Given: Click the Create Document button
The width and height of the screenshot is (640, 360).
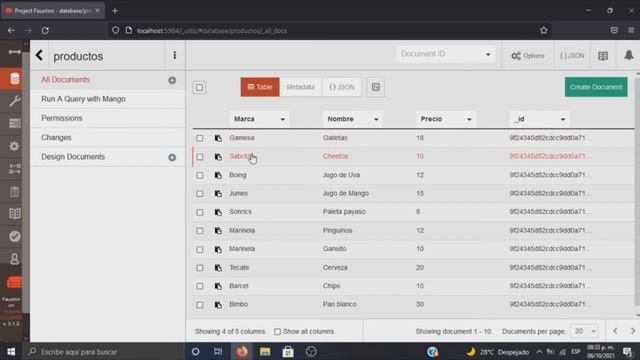Looking at the screenshot, I should [596, 87].
